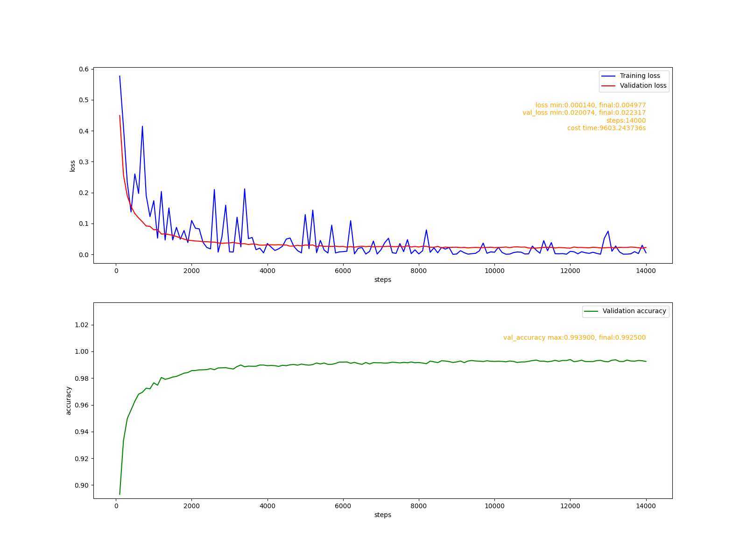Click the 1.02 tick on the accuracy axis
This screenshot has height=560, width=747.
click(x=82, y=325)
